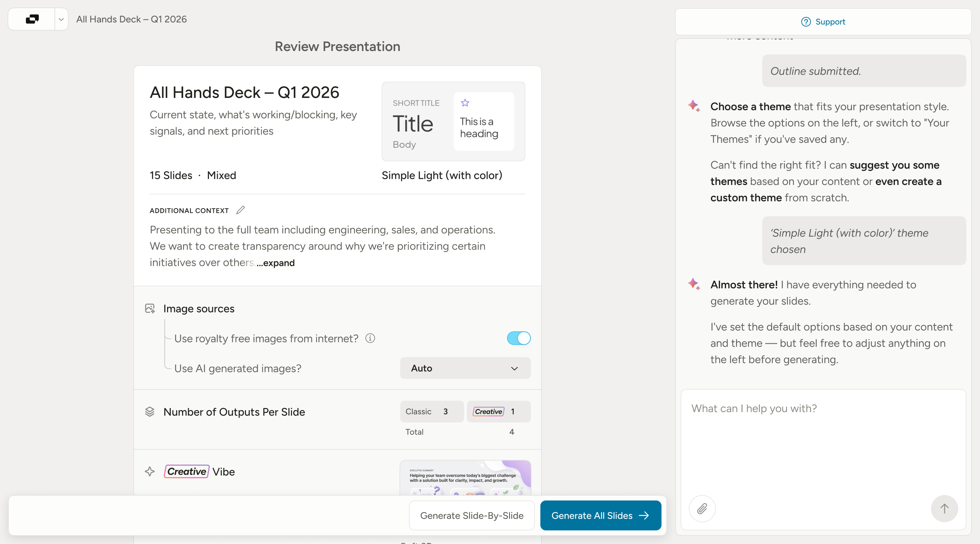Click the '15 Slides' text

tap(171, 175)
